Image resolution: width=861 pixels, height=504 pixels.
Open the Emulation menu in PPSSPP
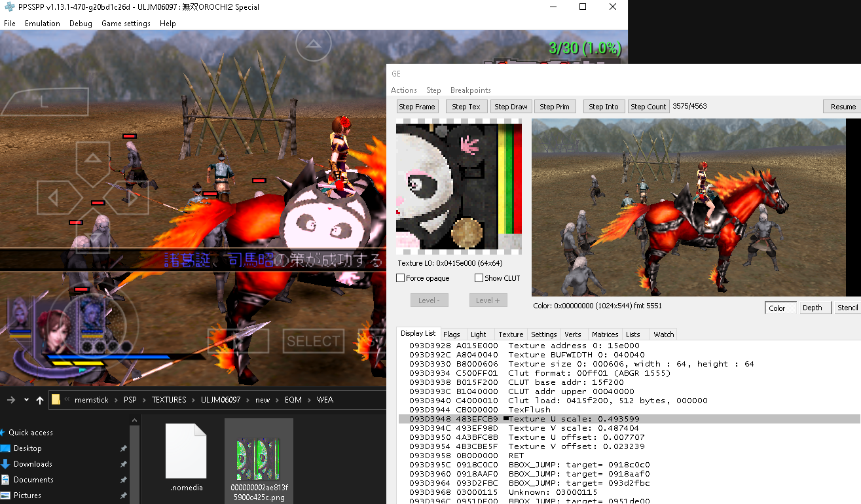[42, 24]
